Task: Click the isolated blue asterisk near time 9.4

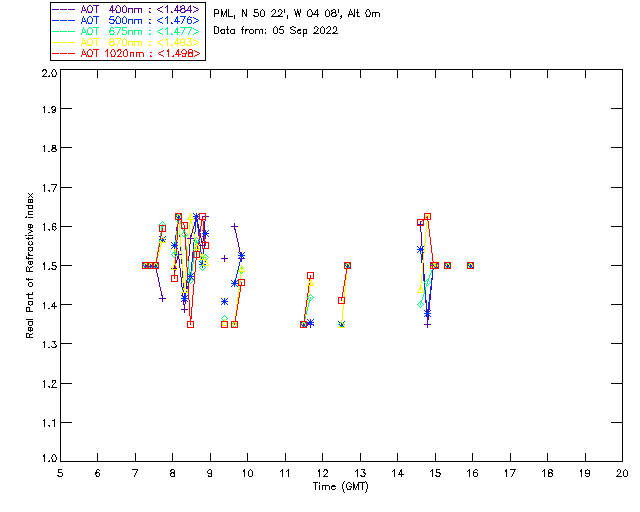Action: pyautogui.click(x=224, y=302)
